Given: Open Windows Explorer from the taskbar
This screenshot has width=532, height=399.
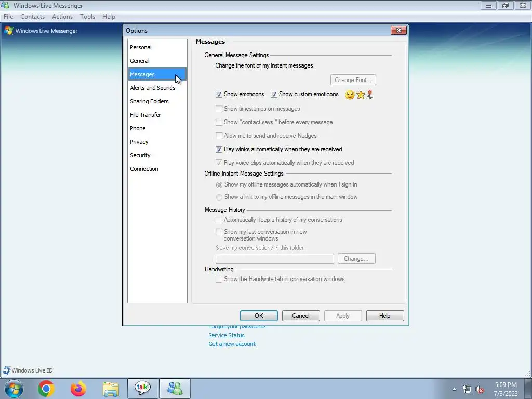Looking at the screenshot, I should click(x=111, y=390).
